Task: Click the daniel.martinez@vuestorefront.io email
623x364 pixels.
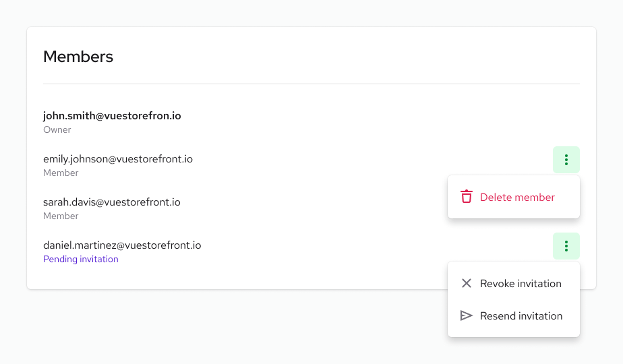Action: [122, 245]
